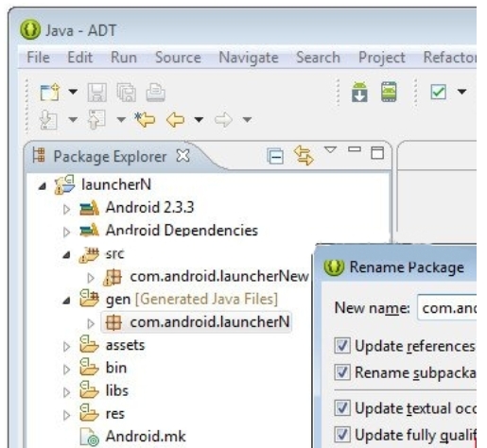Open the Next Annotation dropdown arrow
487x448 pixels.
(x=73, y=120)
